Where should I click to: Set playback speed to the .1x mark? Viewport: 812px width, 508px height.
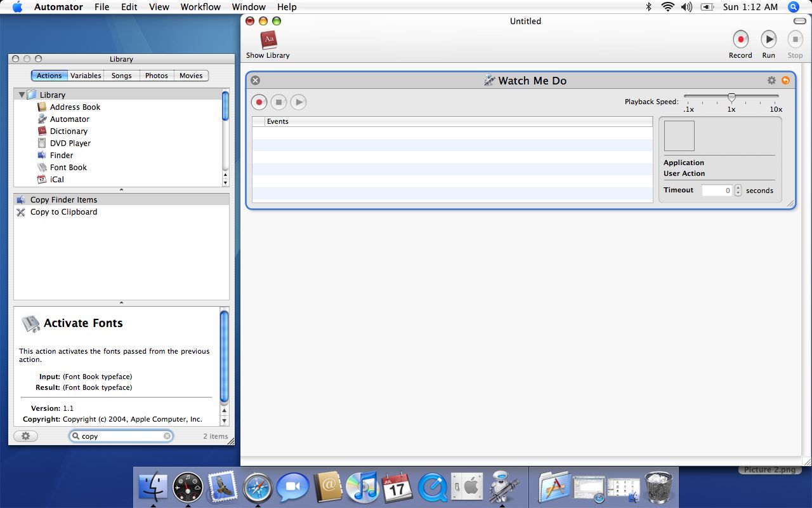click(688, 109)
